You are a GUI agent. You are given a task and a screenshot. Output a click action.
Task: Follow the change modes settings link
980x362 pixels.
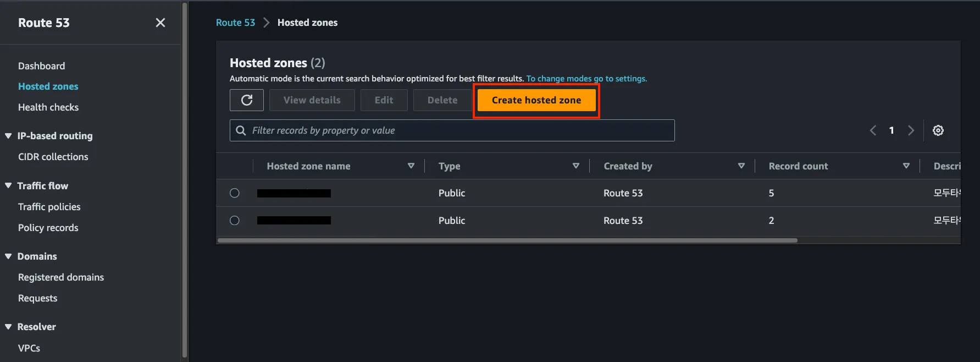tap(586, 79)
